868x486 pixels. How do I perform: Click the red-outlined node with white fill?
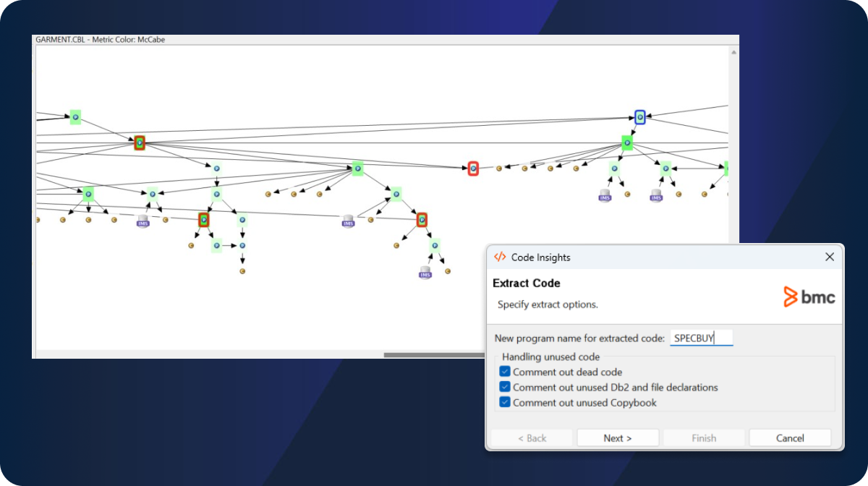point(473,169)
